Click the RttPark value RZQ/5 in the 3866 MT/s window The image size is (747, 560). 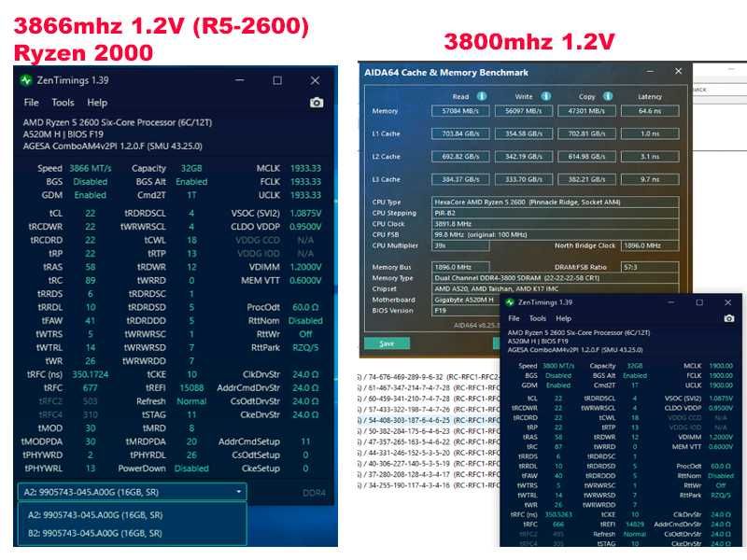coord(305,347)
